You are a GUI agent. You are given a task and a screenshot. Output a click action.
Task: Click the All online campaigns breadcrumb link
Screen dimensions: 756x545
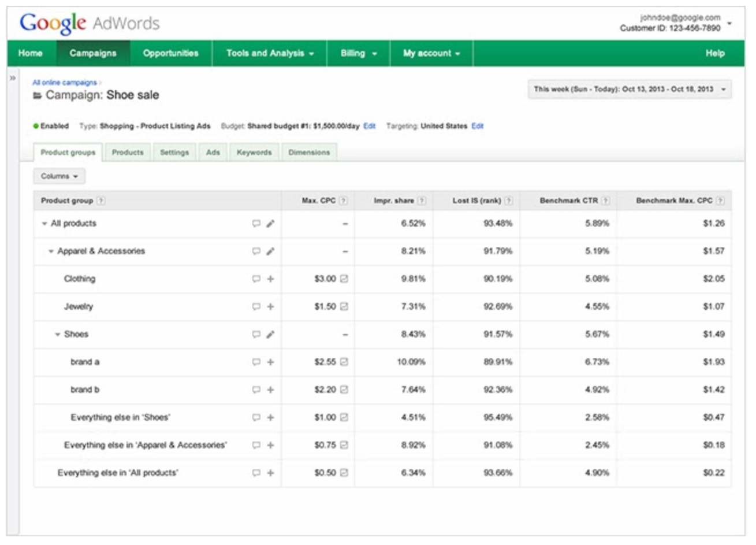[65, 83]
